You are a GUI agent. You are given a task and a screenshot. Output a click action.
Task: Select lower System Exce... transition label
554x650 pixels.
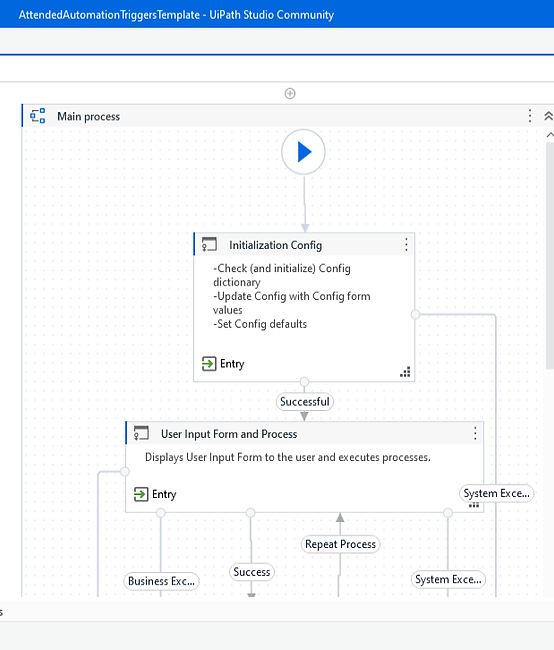(x=448, y=579)
